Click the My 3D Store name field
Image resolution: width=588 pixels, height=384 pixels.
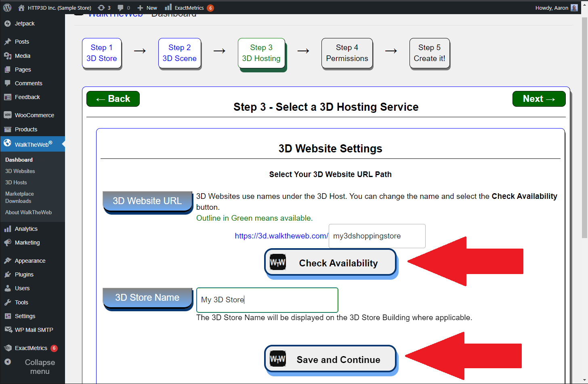tap(267, 300)
